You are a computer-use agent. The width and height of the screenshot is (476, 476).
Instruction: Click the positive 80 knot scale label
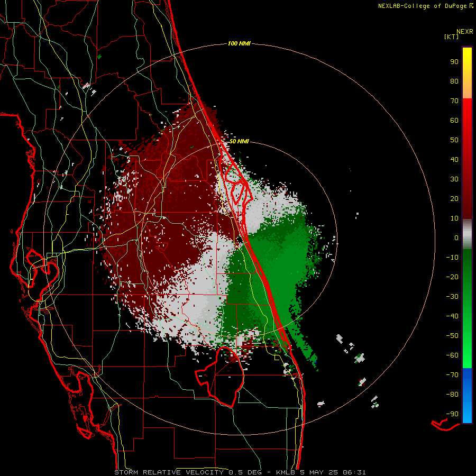click(454, 81)
